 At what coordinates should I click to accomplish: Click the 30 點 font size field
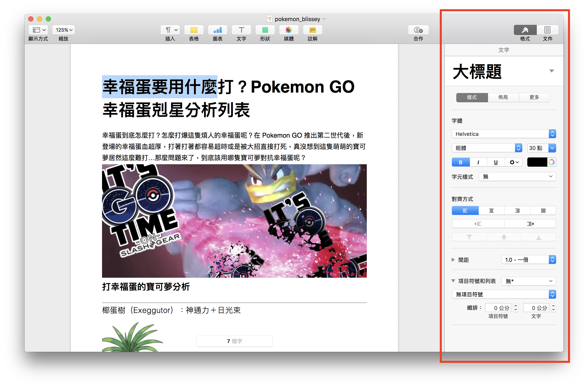[x=538, y=148]
